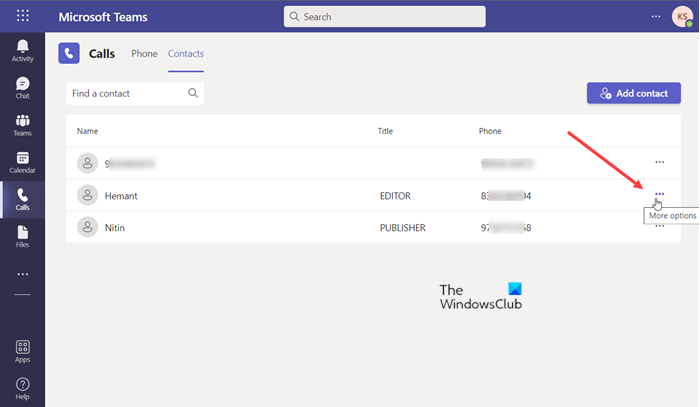700x407 pixels.
Task: Open top bar settings and more ellipsis
Action: [655, 17]
